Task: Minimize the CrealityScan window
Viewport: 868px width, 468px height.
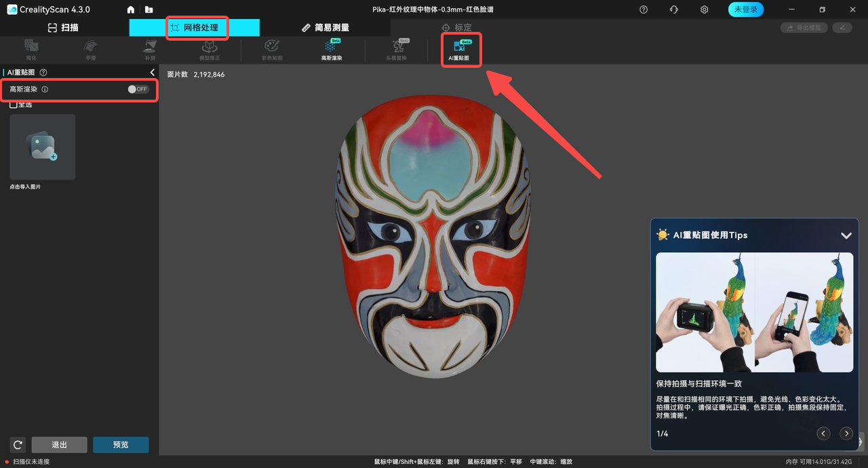Action: (x=792, y=9)
